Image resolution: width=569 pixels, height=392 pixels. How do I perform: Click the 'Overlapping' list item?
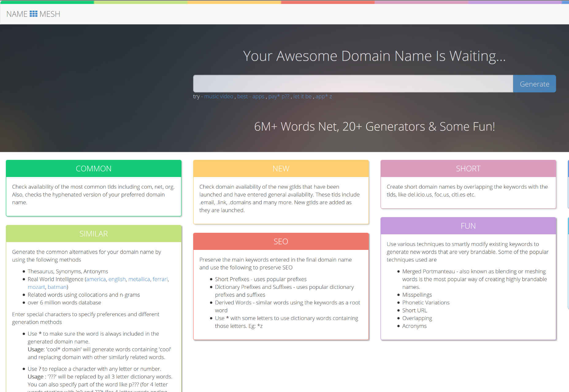pyautogui.click(x=417, y=318)
